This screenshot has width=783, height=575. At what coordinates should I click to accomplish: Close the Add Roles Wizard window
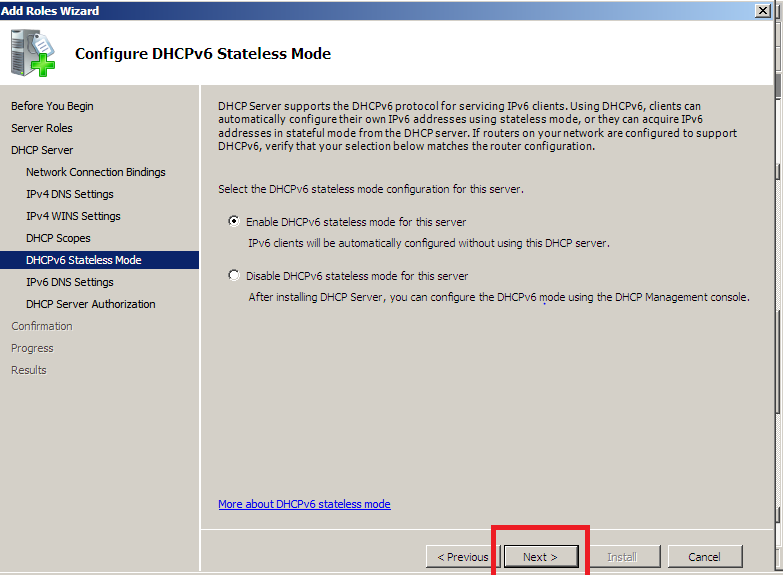pos(763,10)
